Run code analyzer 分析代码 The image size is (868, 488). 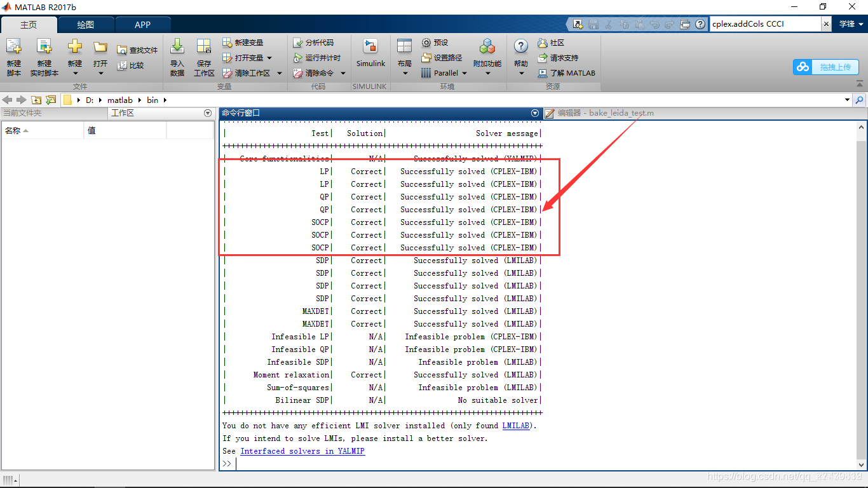pyautogui.click(x=313, y=43)
